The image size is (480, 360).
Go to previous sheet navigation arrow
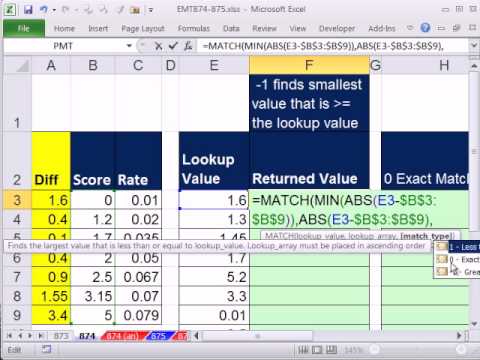click(20, 336)
